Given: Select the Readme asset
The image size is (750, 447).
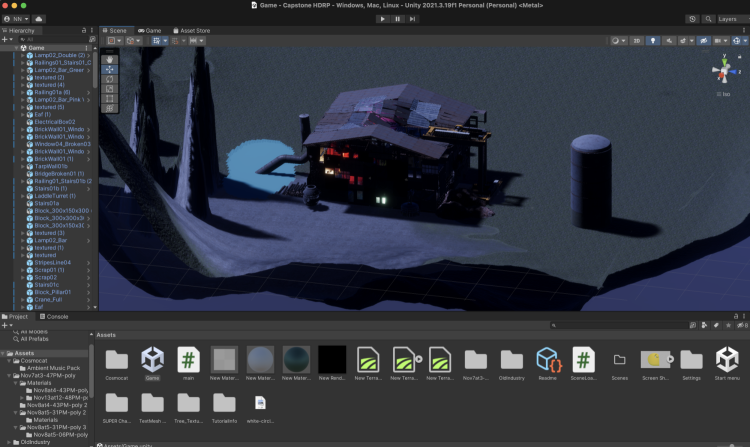Looking at the screenshot, I should pos(548,363).
